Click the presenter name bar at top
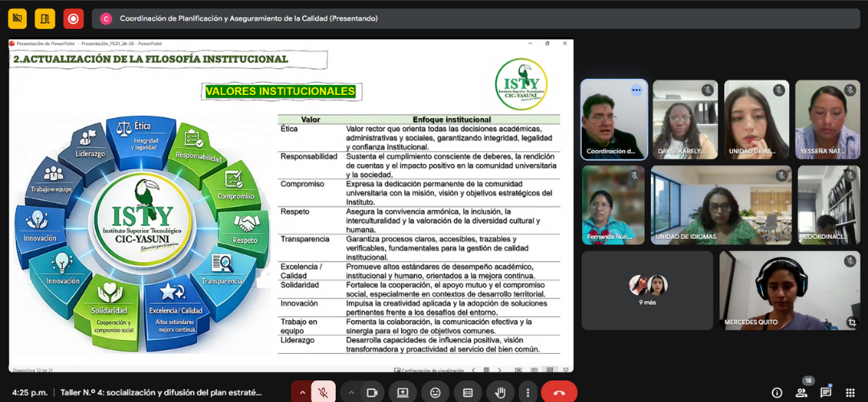868x402 pixels. 248,18
